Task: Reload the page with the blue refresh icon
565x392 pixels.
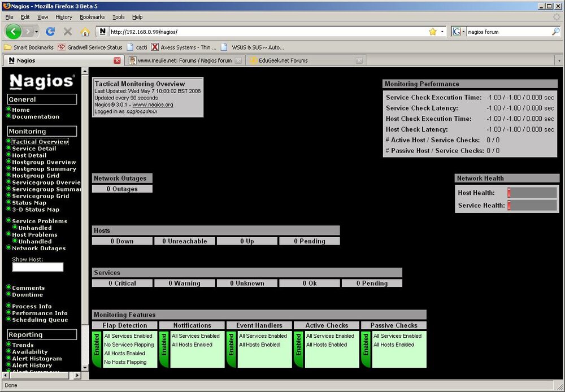Action: click(50, 32)
